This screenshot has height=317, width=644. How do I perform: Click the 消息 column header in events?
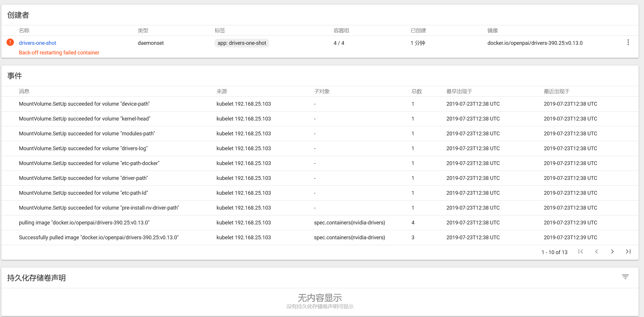(x=24, y=91)
